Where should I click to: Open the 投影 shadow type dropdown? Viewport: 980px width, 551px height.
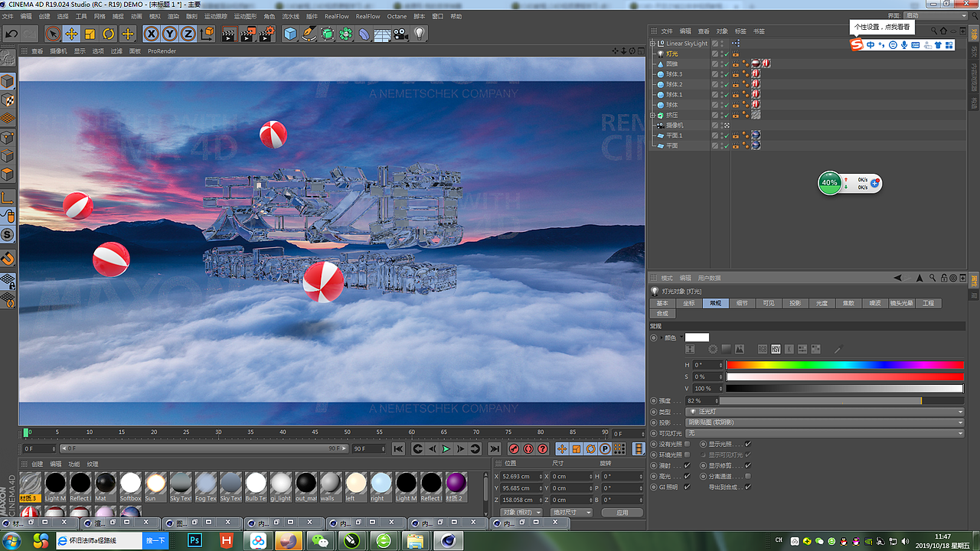(x=826, y=422)
